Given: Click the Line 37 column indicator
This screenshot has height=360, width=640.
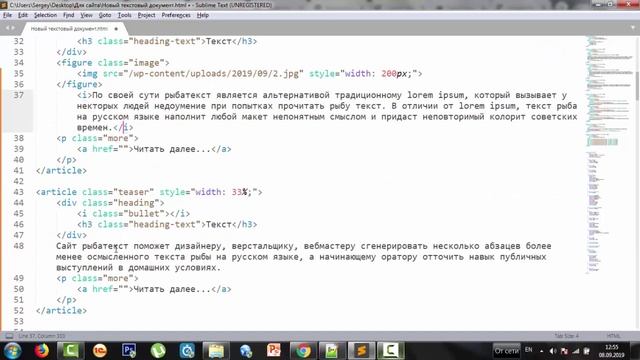Looking at the screenshot, I should pyautogui.click(x=42, y=336).
